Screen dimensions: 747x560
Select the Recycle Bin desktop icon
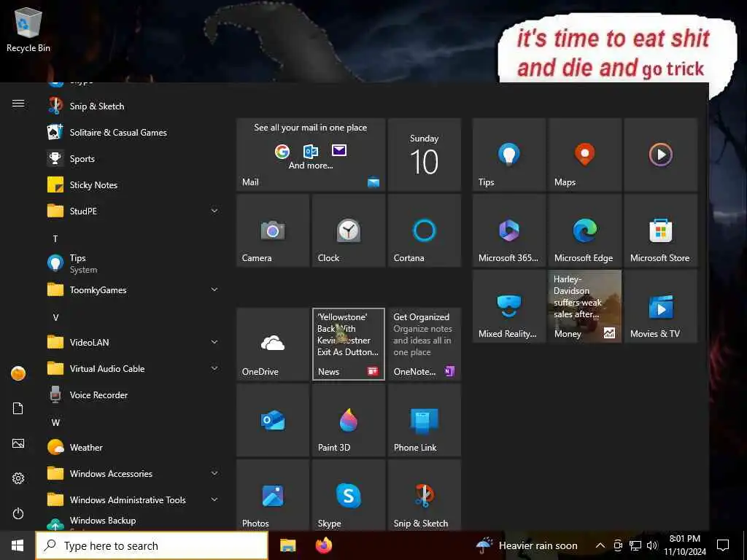[x=28, y=29]
